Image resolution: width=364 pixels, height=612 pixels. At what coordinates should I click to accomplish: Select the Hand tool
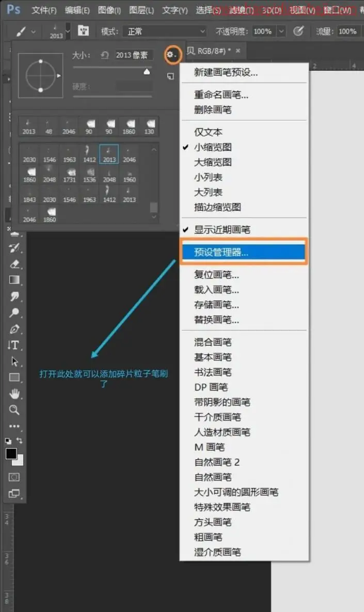point(14,394)
